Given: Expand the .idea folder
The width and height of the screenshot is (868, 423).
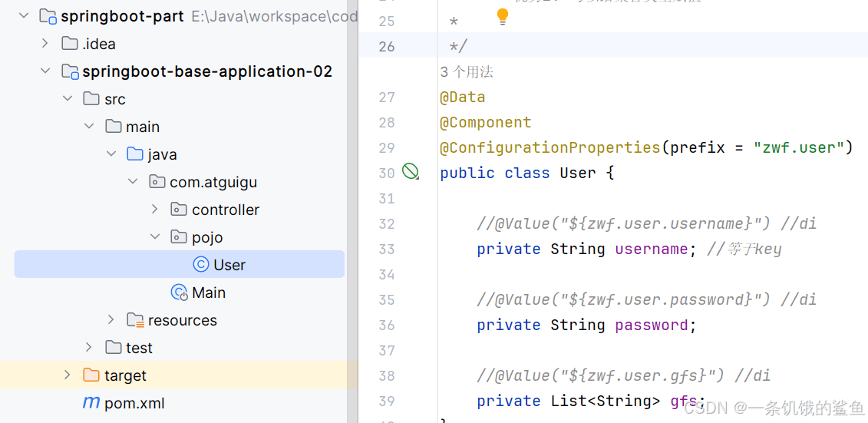Looking at the screenshot, I should point(45,43).
